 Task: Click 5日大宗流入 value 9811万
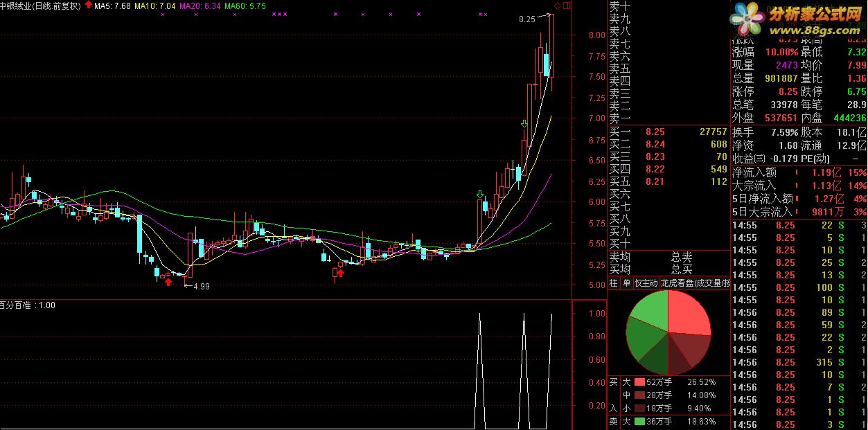pyautogui.click(x=828, y=212)
